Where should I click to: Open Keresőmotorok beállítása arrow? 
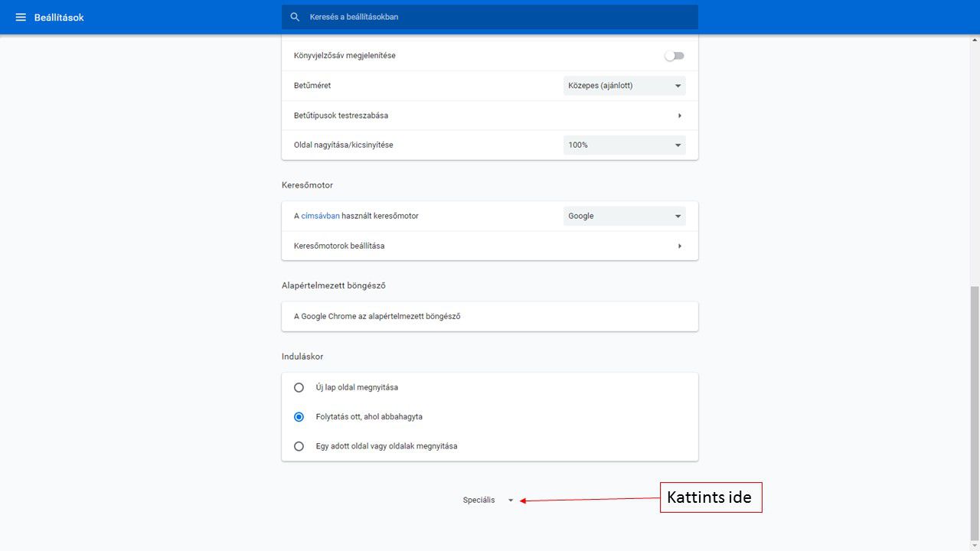(x=679, y=246)
